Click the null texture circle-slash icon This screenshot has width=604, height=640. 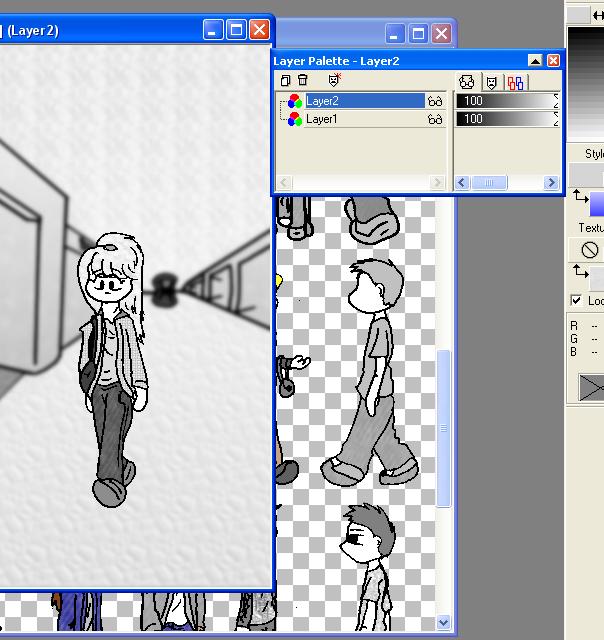point(589,250)
